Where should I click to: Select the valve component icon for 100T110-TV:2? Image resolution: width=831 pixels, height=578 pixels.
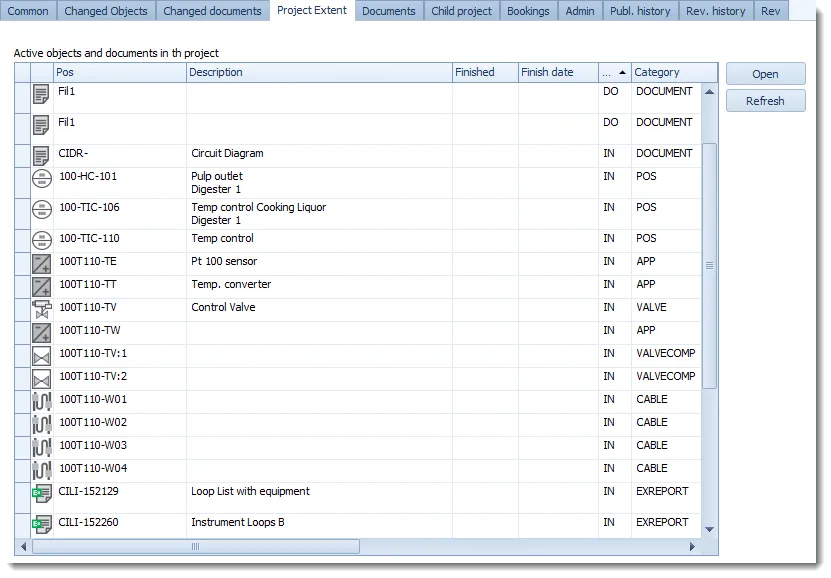point(42,379)
